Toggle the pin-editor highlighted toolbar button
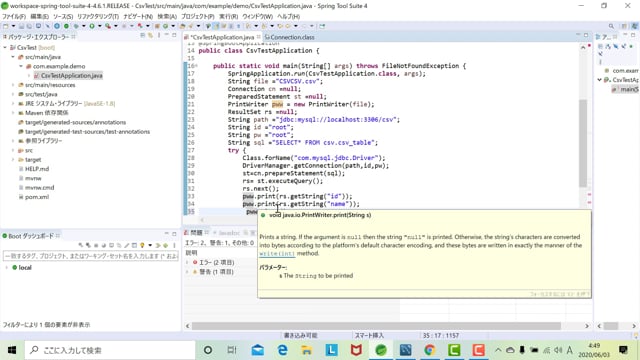Image resolution: width=640 pixels, height=360 pixels. pyautogui.click(x=217, y=26)
